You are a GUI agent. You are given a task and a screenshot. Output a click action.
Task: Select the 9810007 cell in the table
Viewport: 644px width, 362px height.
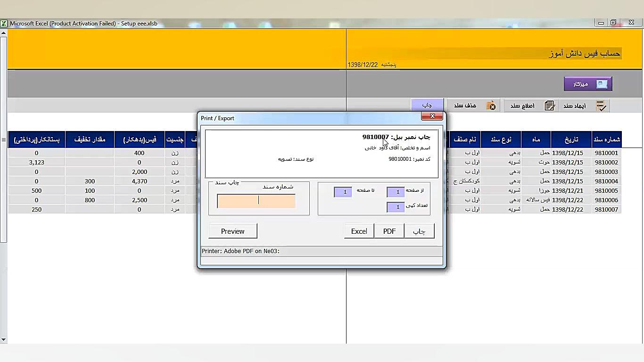(x=606, y=209)
